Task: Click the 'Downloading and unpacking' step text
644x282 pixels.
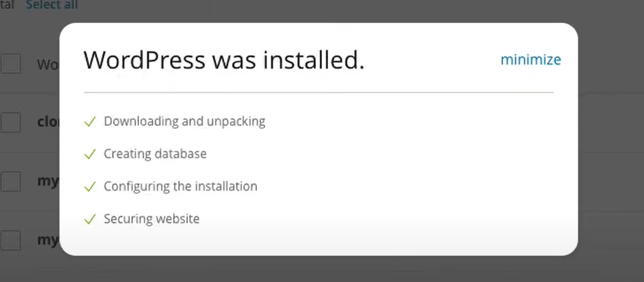Action: (x=184, y=122)
